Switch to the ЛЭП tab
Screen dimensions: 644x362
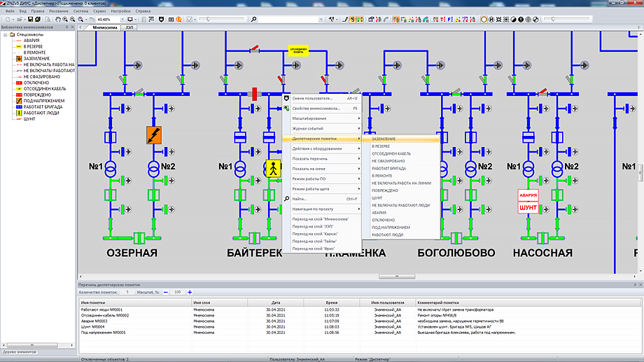tap(131, 28)
